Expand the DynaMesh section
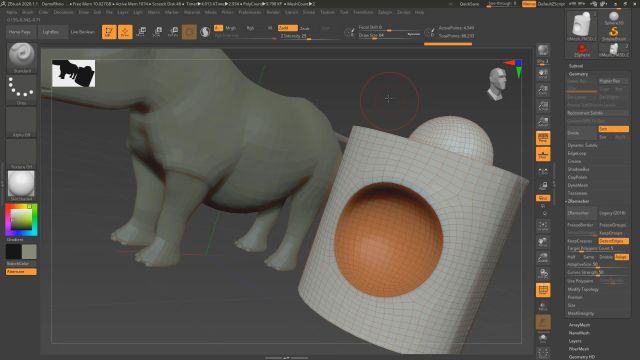This screenshot has width=640, height=360. pyautogui.click(x=578, y=185)
